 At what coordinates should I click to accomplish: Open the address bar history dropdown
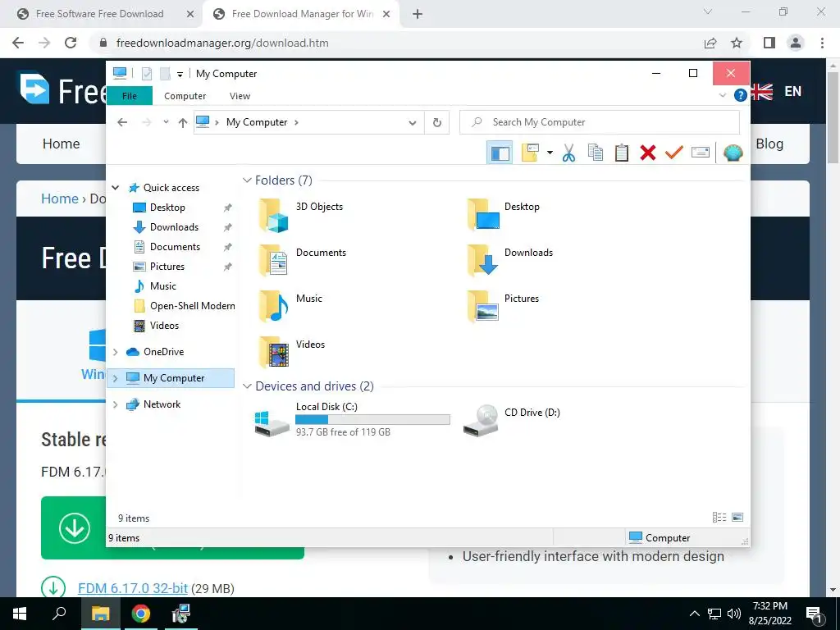coord(412,123)
